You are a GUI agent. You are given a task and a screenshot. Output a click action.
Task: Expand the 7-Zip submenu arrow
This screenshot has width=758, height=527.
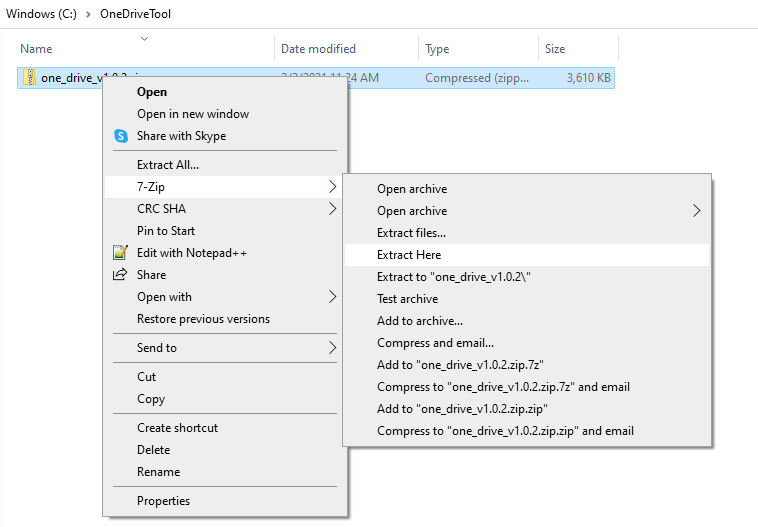(x=332, y=187)
